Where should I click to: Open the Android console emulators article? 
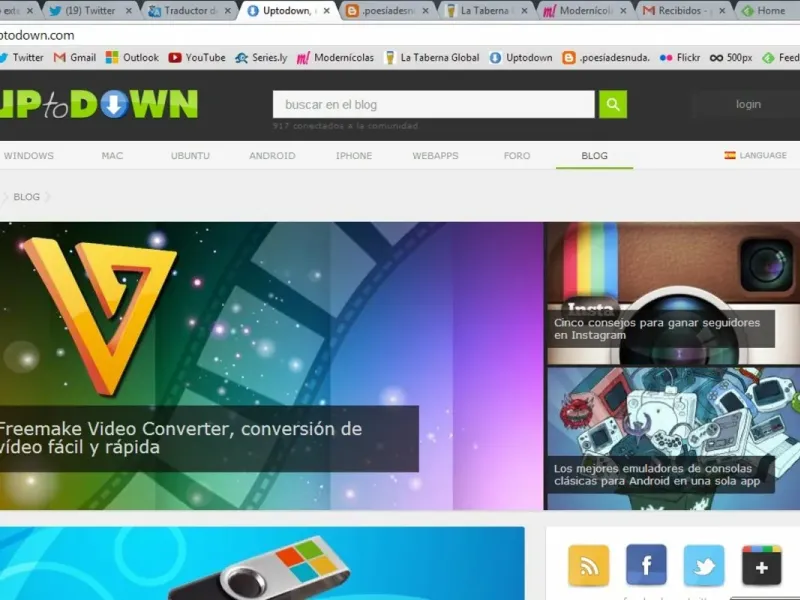657,474
